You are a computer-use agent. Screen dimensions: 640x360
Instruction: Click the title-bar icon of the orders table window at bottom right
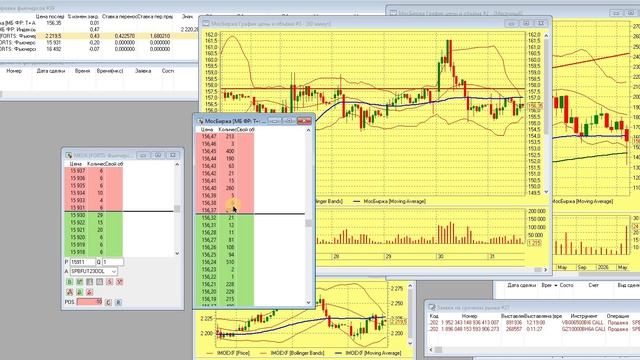pos(432,307)
